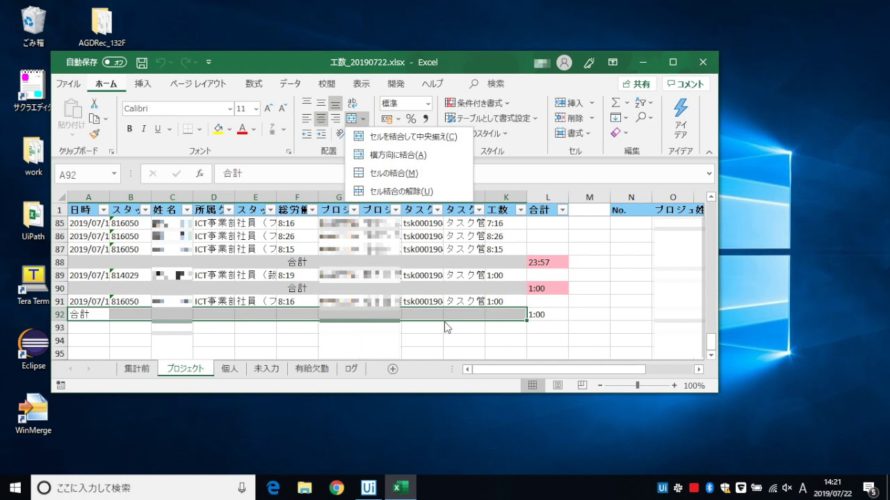
Task: Toggle italic formatting
Action: [144, 129]
